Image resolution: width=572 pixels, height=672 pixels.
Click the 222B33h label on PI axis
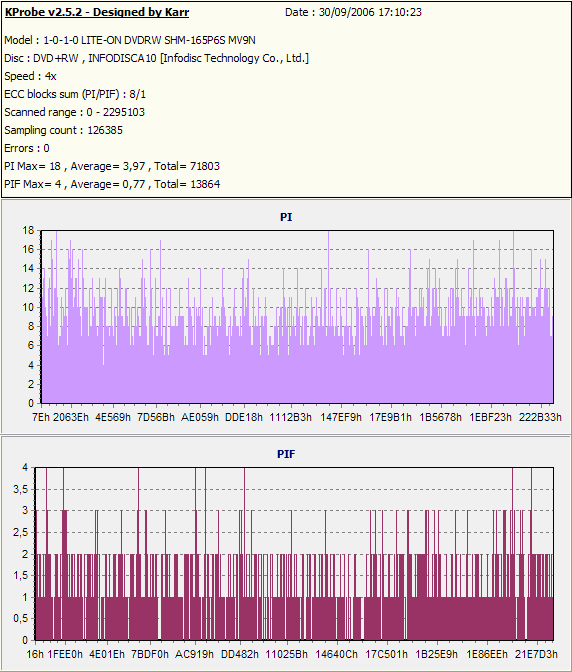pos(540,417)
